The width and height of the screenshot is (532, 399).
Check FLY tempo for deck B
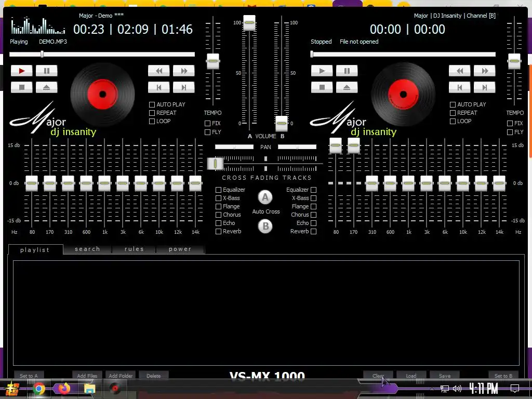510,132
